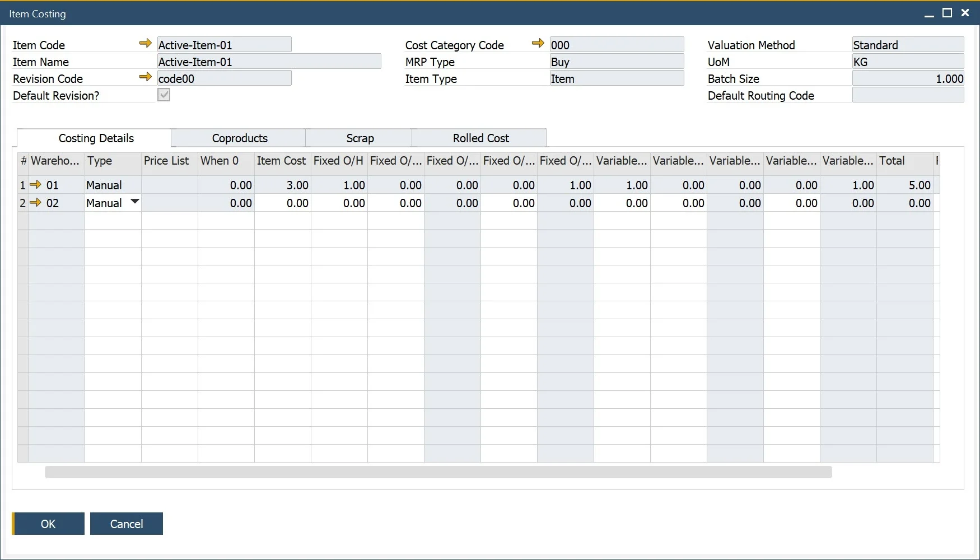
Task: Toggle the Default Revision checkbox
Action: click(x=163, y=95)
